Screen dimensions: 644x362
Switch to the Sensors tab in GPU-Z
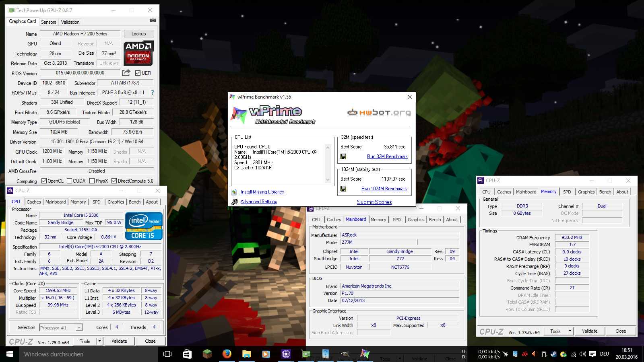pos(48,22)
